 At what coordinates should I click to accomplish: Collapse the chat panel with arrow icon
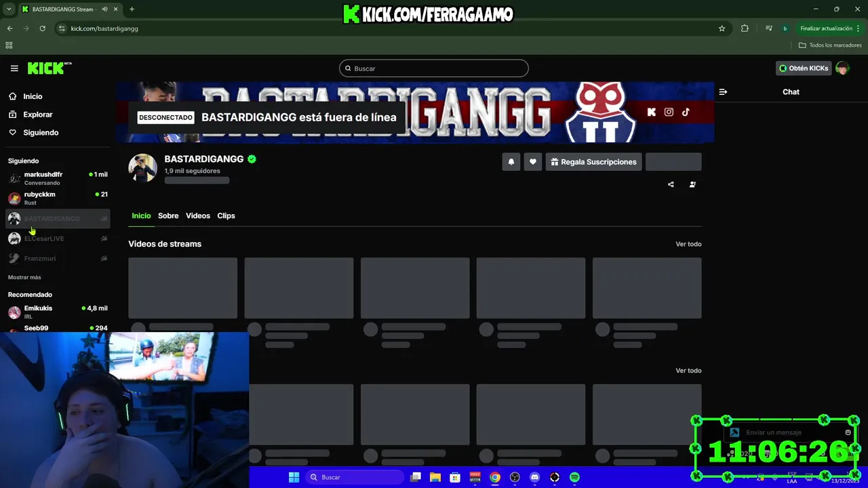pyautogui.click(x=723, y=91)
